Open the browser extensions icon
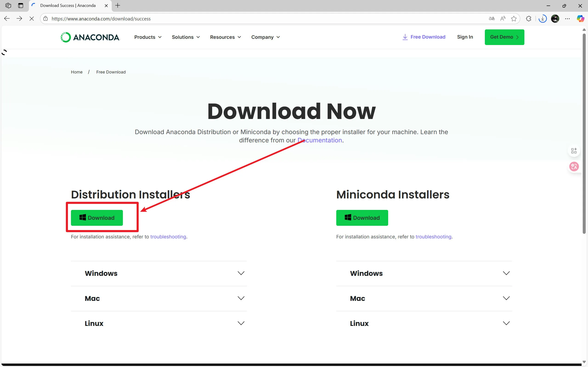The image size is (588, 367). [x=529, y=19]
